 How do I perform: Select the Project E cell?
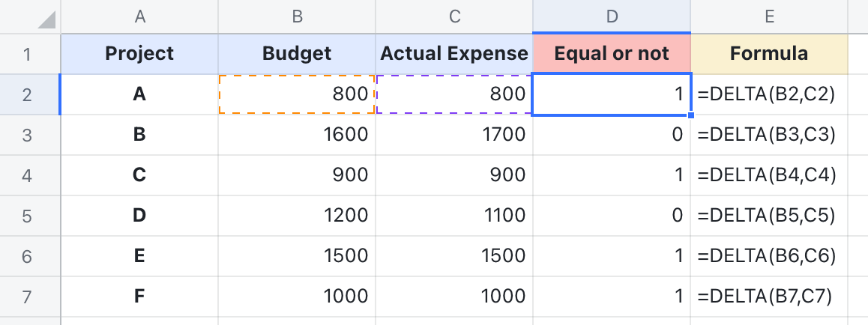(x=139, y=256)
